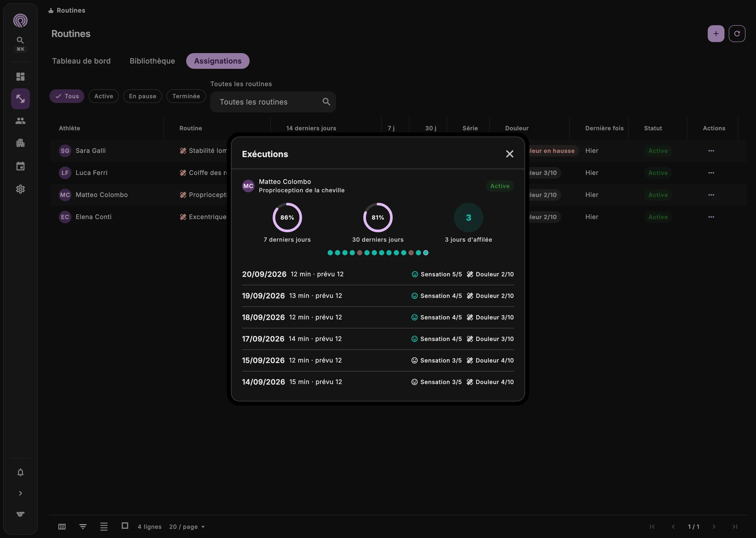Go to the previous page
The width and height of the screenshot is (756, 538).
[x=673, y=527]
